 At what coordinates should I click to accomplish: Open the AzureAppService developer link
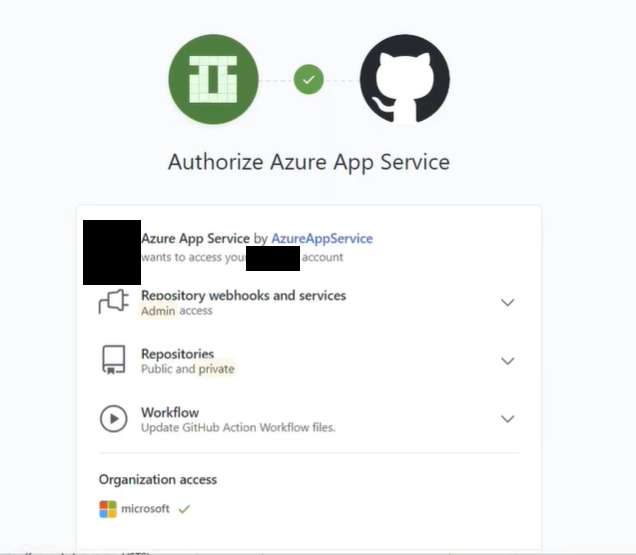click(322, 239)
